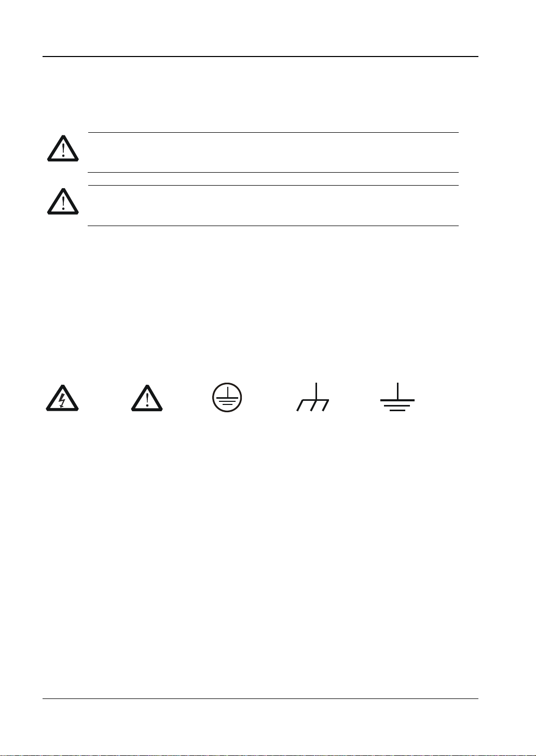Click the vertical stem of the earth ground symbol
536x756 pixels.
(397, 391)
